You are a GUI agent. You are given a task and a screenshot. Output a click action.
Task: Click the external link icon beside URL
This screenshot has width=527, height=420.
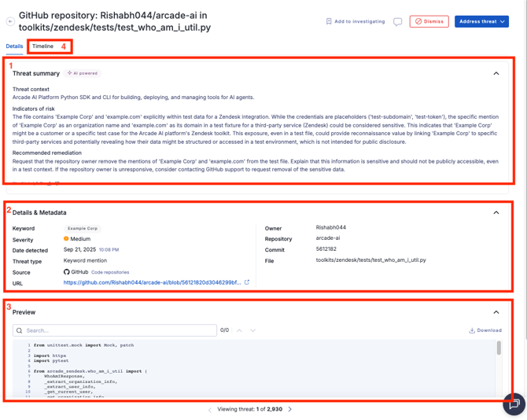tap(247, 282)
